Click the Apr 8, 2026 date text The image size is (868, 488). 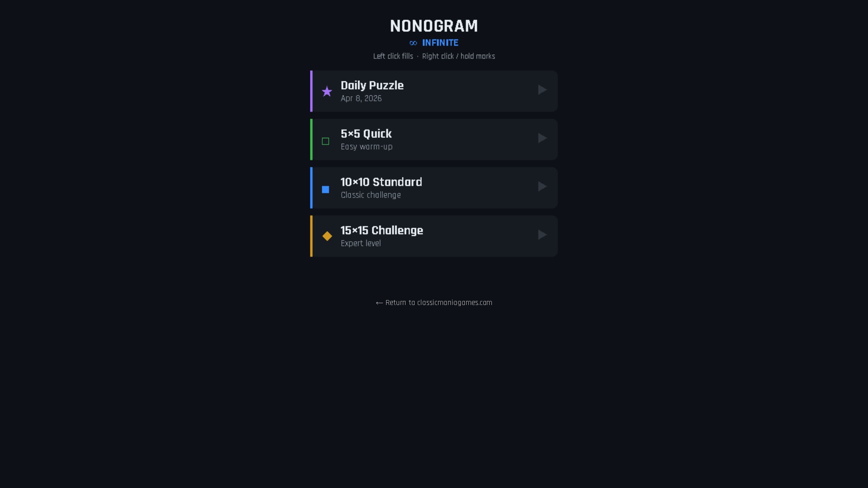pos(361,99)
